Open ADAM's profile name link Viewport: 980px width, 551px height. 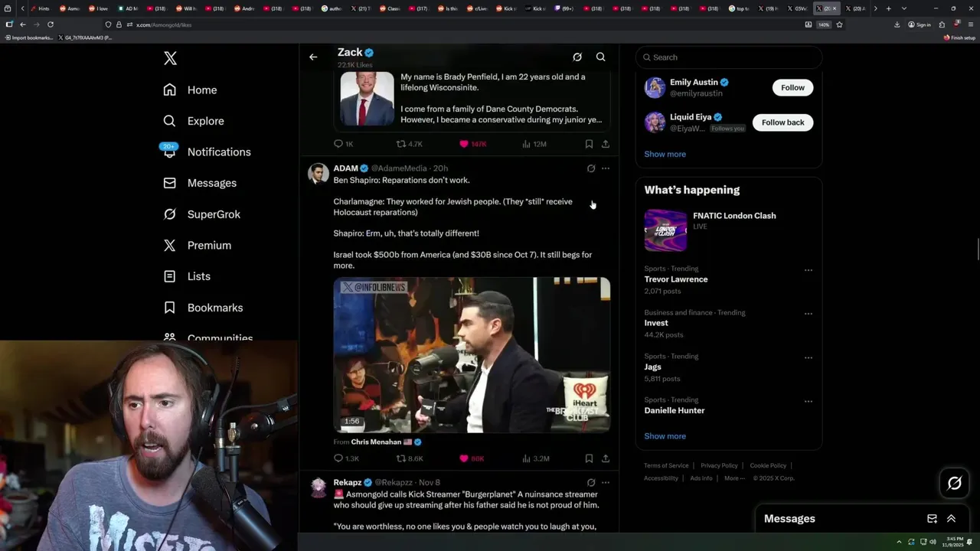[345, 168]
